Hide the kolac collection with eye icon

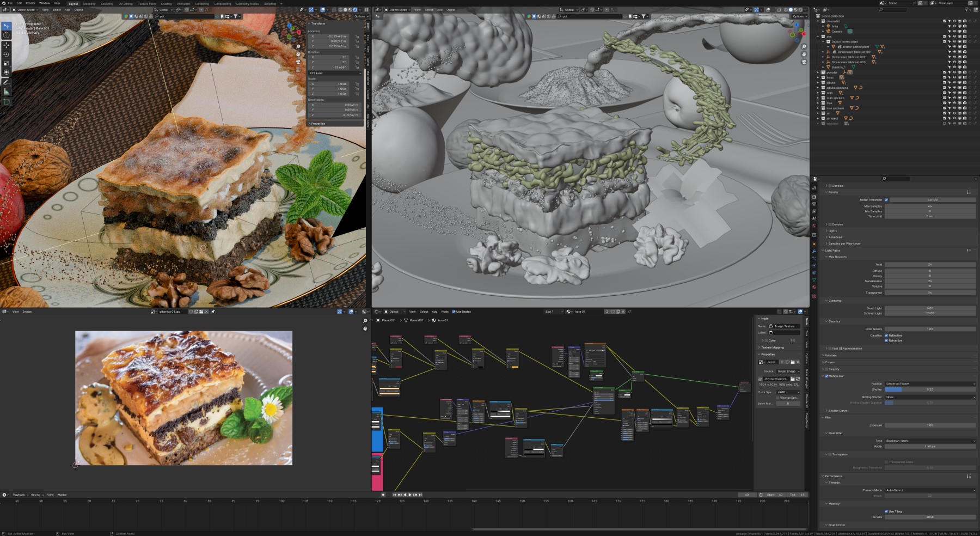tap(954, 77)
